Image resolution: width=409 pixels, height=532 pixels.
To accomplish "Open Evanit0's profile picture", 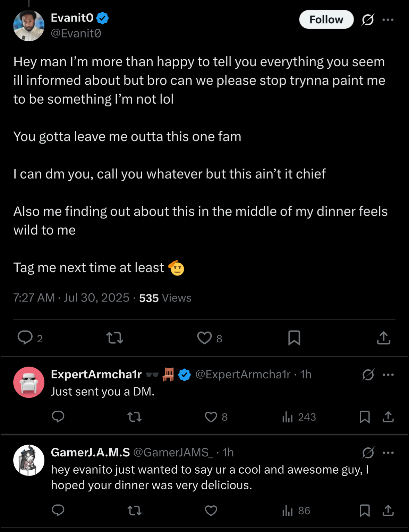I will click(x=29, y=26).
